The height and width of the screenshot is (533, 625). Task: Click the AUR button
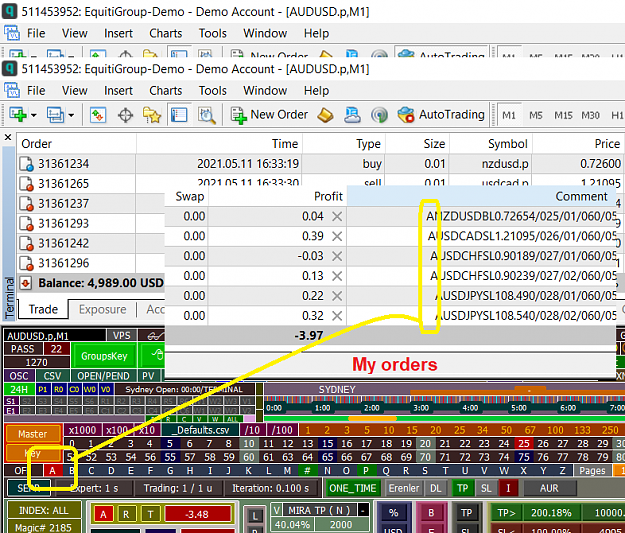click(x=549, y=488)
